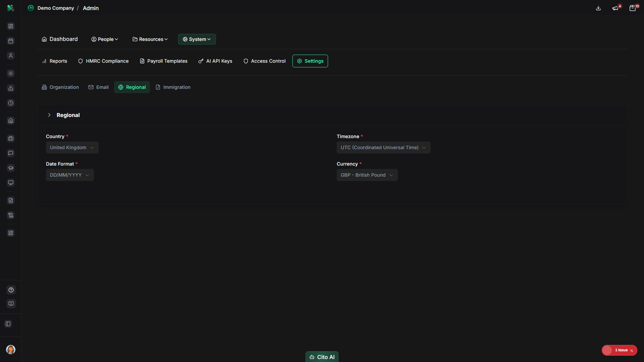Open the calendar icon in the sidebar
Screen dimensions: 644x362
(x=11, y=41)
